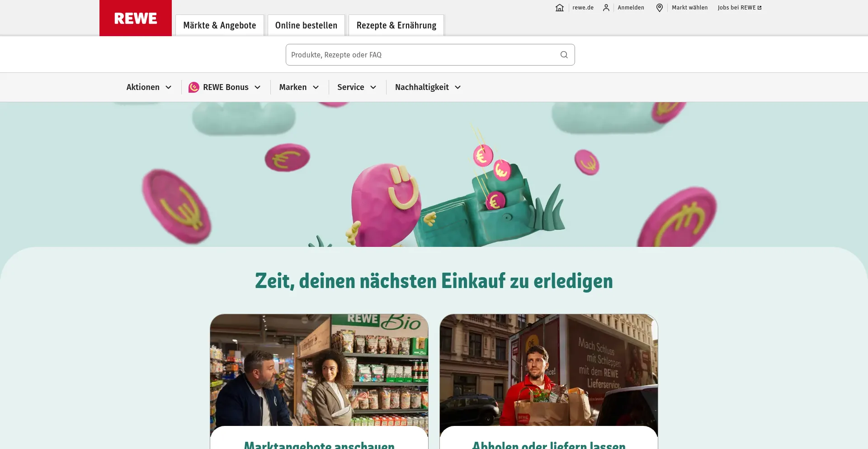Open the REWE Bonus menu
The image size is (868, 449).
point(225,87)
